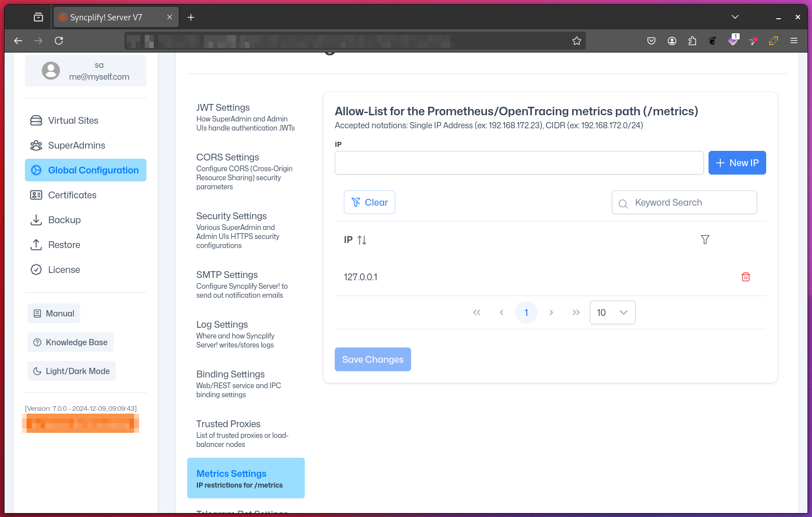
Task: Click the Backup download icon
Action: pos(35,220)
